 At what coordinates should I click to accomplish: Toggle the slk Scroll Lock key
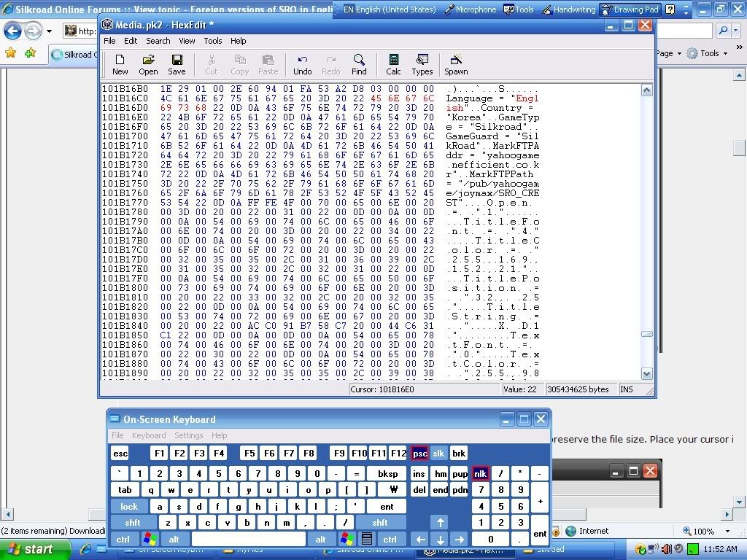438,454
